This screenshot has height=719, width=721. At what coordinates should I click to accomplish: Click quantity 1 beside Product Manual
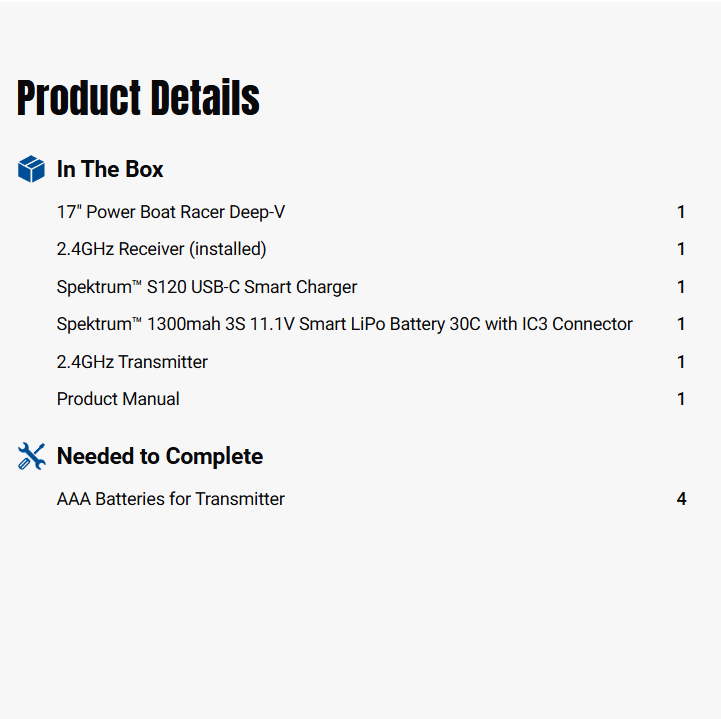pyautogui.click(x=681, y=399)
